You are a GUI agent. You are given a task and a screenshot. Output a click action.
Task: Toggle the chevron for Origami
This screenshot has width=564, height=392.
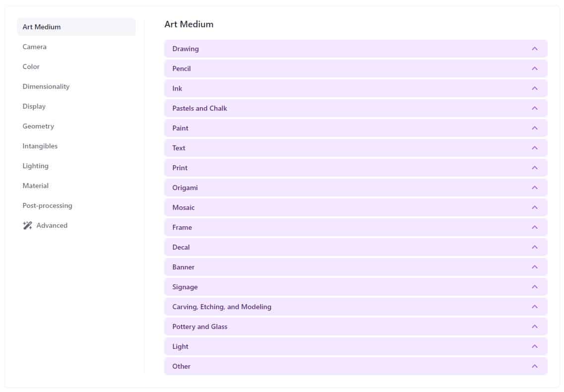534,188
